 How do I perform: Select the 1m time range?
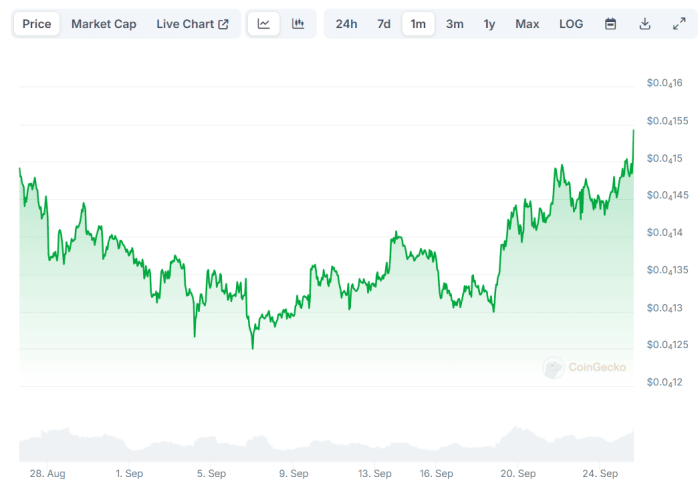click(418, 24)
